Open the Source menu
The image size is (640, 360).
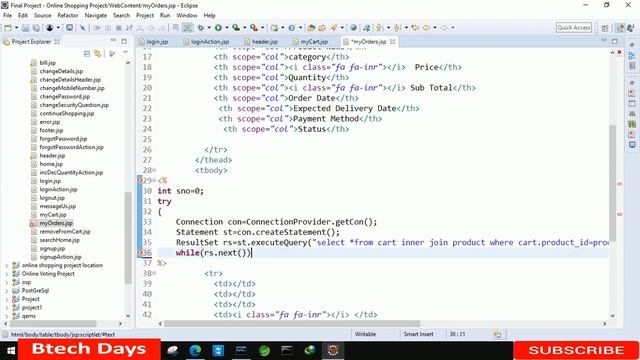[x=42, y=16]
